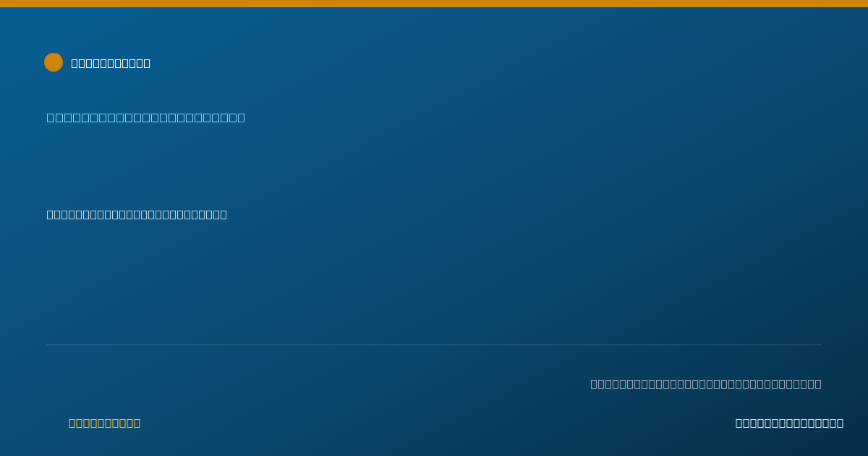The width and height of the screenshot is (868, 456).
Task: Click the last character of the blue headline
Action: point(241,117)
